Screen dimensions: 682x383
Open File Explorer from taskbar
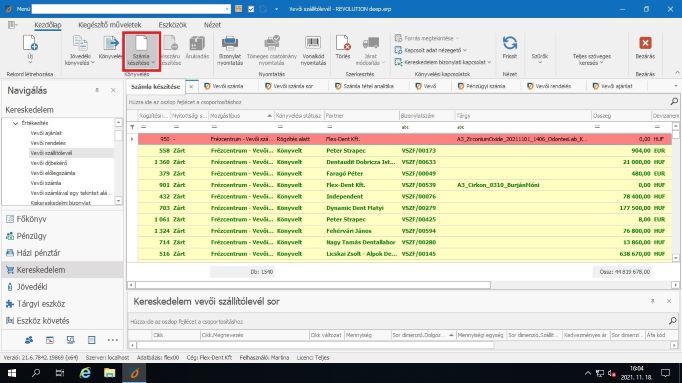(x=109, y=373)
